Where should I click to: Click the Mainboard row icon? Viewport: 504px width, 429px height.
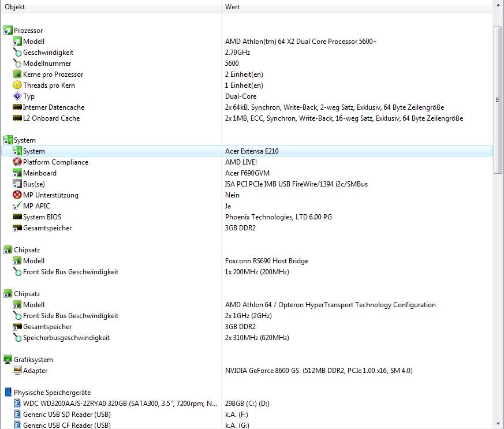click(17, 173)
